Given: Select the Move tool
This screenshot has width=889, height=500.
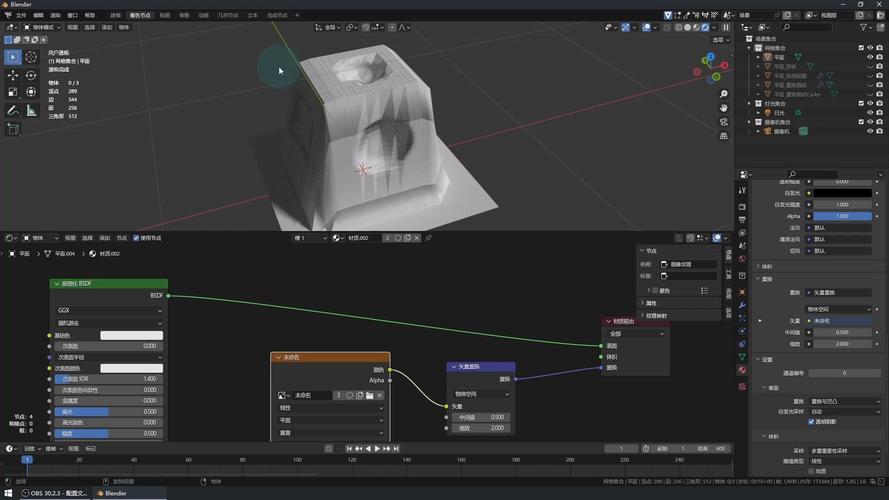Looking at the screenshot, I should [x=13, y=75].
